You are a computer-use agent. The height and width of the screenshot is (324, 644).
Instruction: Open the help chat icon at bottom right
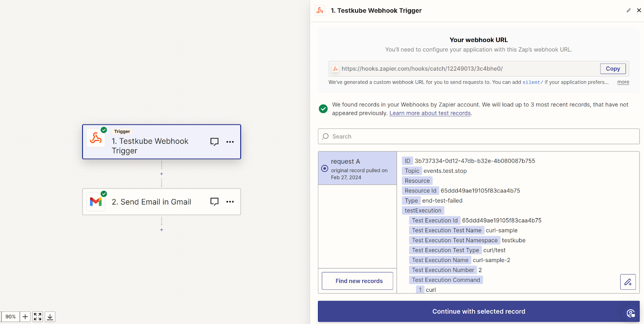[x=631, y=313]
